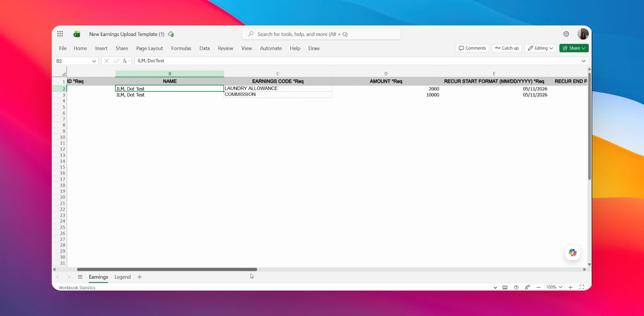Open the Editing mode dropdown
Viewport: 644px width, 316px height.
coord(540,48)
